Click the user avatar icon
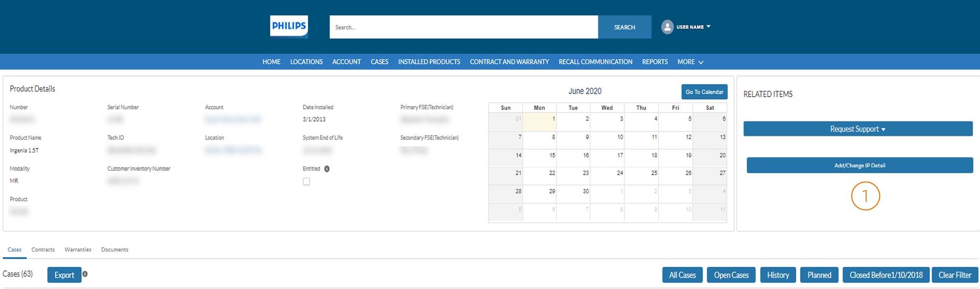This screenshot has width=980, height=289. coord(667,27)
